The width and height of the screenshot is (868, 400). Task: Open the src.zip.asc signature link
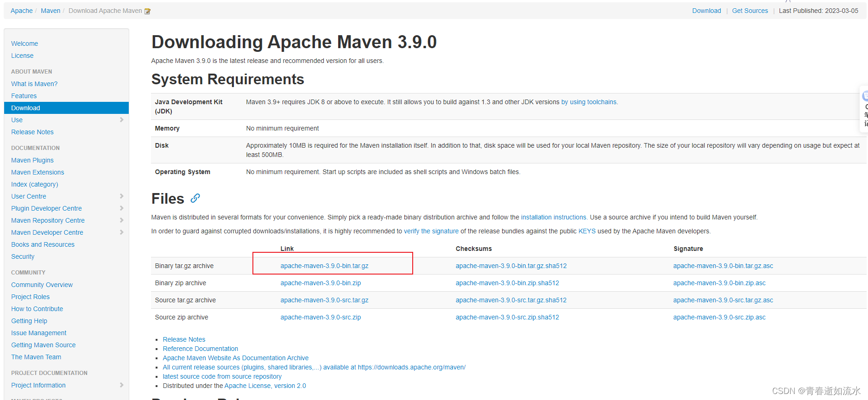pos(719,317)
